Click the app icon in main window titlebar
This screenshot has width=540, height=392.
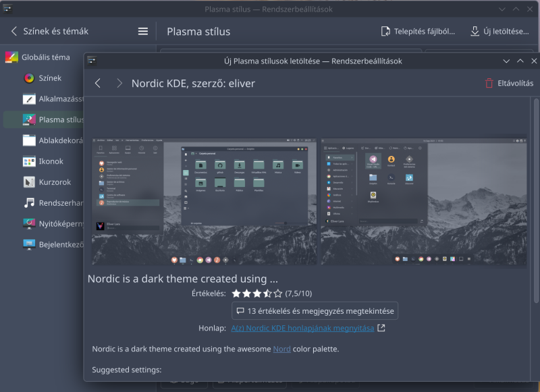pyautogui.click(x=7, y=9)
